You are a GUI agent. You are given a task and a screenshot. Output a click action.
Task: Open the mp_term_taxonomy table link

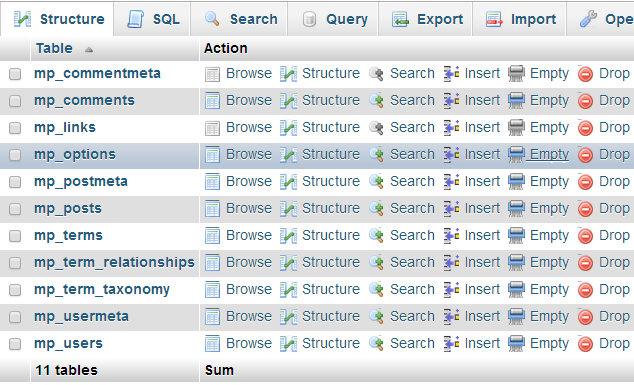tap(102, 289)
